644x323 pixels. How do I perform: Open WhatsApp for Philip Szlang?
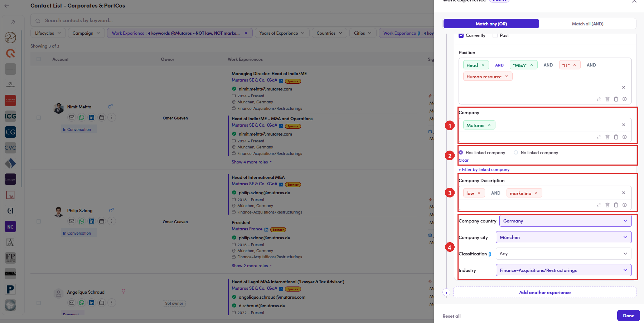(82, 221)
